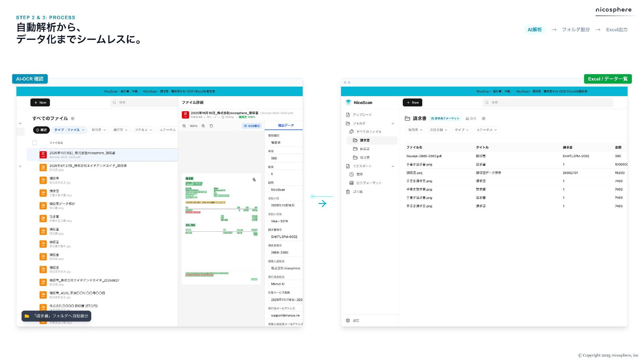This screenshot has height=362, width=644.
Task: Open 出力フォーマット table icon in sidebar
Action: tap(352, 183)
